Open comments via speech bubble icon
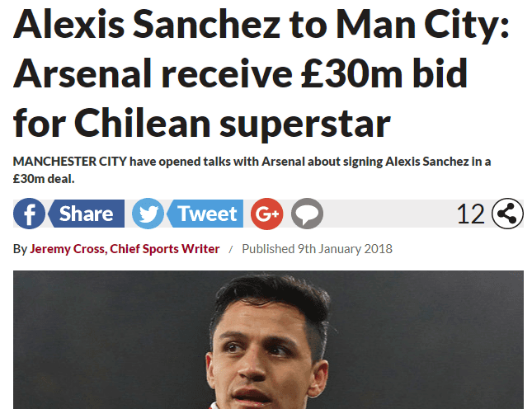 (x=307, y=215)
